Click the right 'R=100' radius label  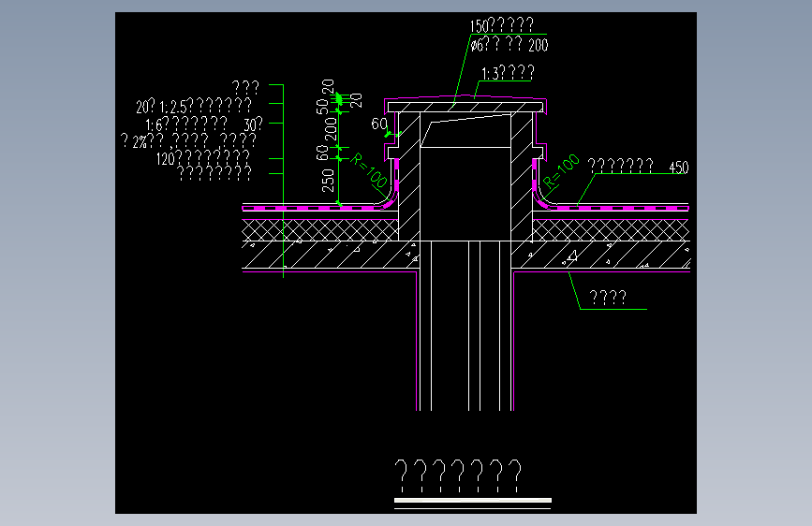pos(561,171)
